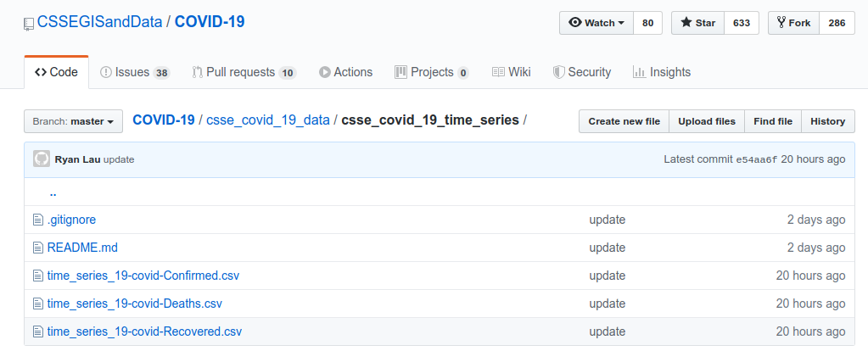Screen dimensions: 868x351
Task: Star this repository
Action: click(x=697, y=23)
